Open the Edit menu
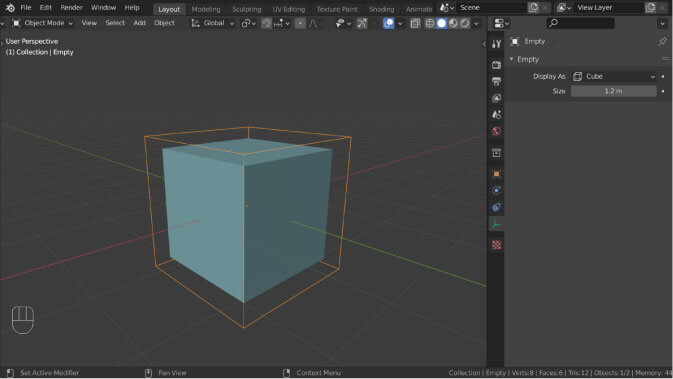This screenshot has width=673, height=379. [45, 8]
